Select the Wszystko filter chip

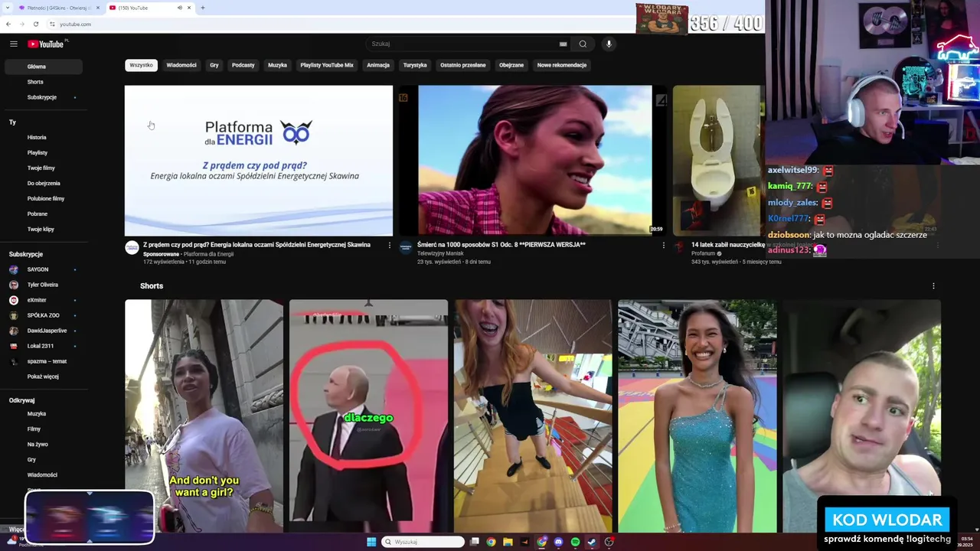141,65
